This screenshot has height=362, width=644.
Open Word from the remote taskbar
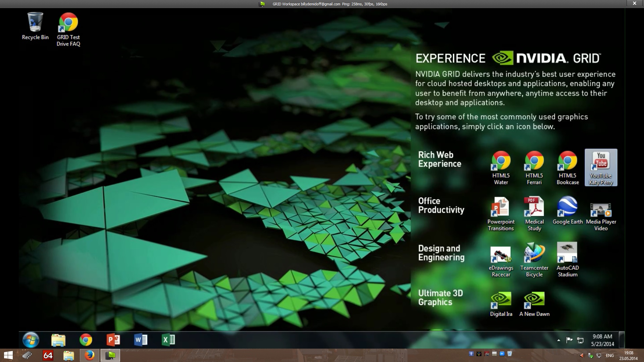(x=141, y=340)
